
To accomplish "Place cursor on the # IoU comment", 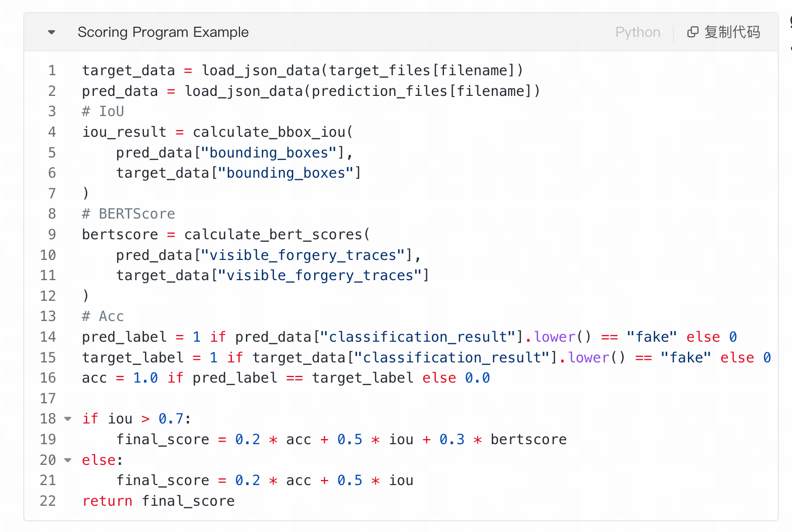I will click(x=103, y=112).
